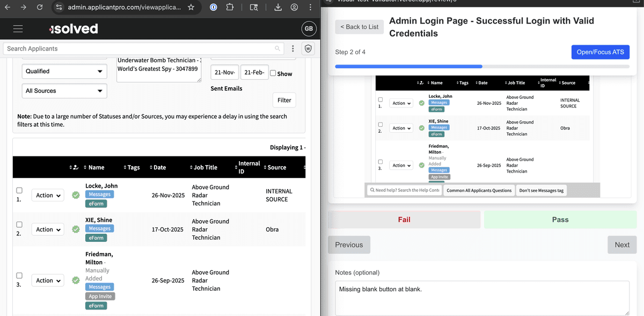Click the Open/Focus ATS button
Image resolution: width=644 pixels, height=316 pixels.
click(x=601, y=52)
